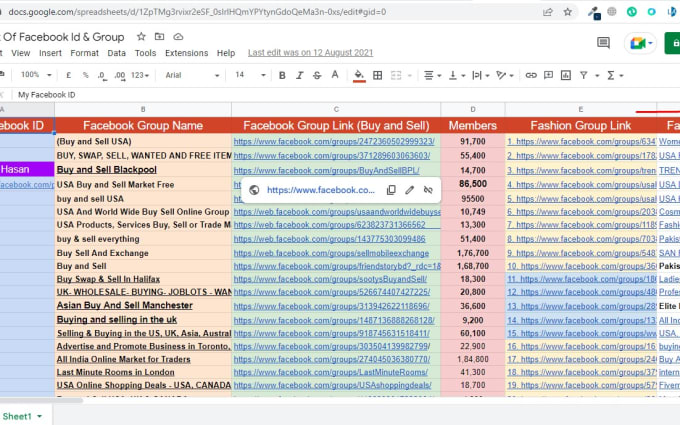This screenshot has height=425, width=680.
Task: Select the Facebook Group Name header cell
Action: (x=143, y=126)
